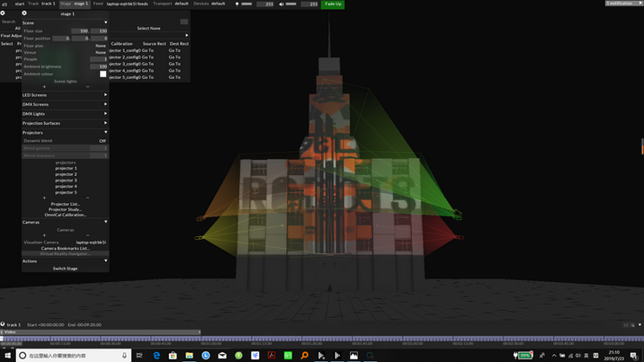Click Switch Stage action
The image size is (644, 362).
point(66,269)
